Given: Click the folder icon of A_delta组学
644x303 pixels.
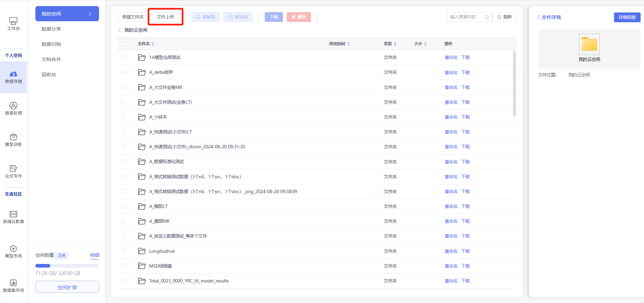Looking at the screenshot, I should coord(142,72).
